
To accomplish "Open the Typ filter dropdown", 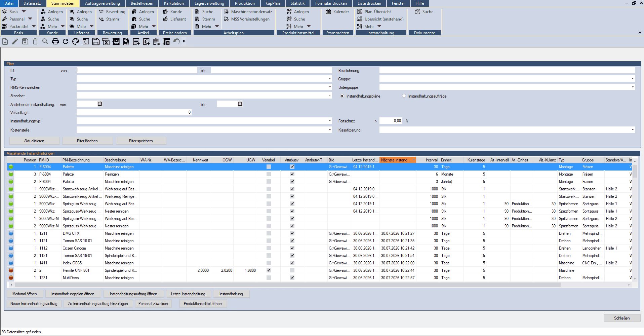I will [330, 79].
